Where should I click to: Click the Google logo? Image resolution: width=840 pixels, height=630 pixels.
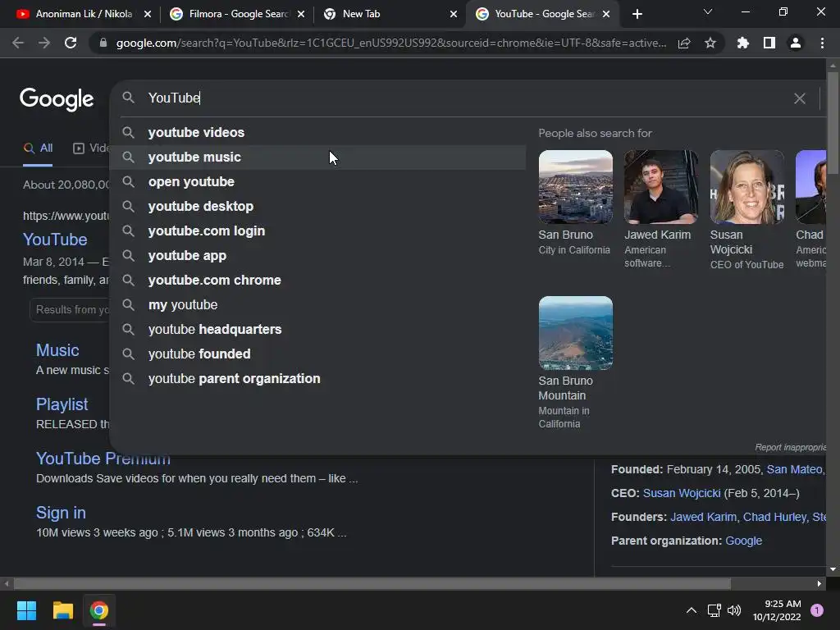click(x=57, y=99)
